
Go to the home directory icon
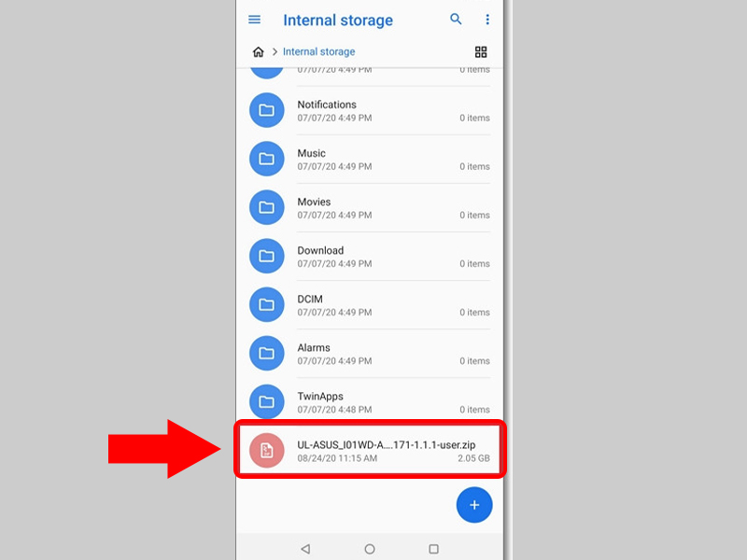point(259,51)
